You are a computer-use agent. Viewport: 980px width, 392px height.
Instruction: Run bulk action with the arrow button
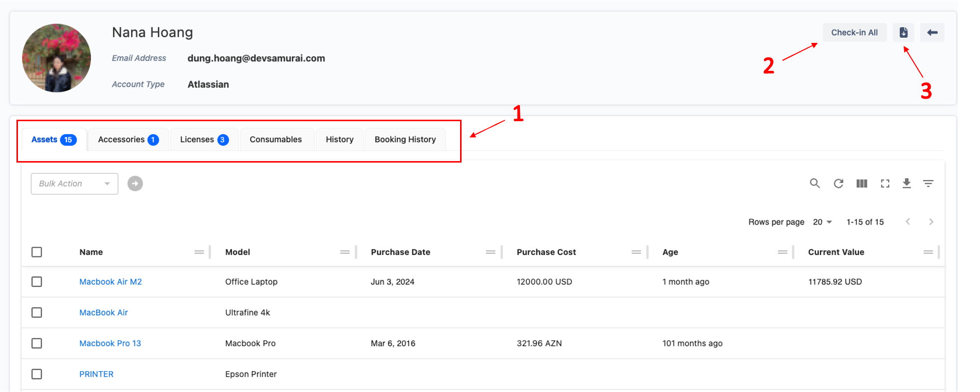coord(135,184)
